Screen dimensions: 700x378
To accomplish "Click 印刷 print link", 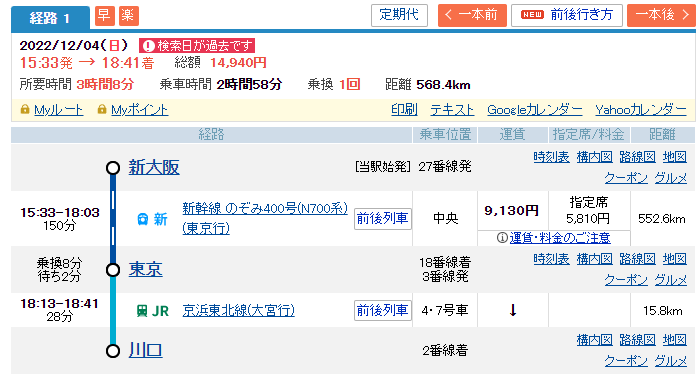I will point(404,110).
